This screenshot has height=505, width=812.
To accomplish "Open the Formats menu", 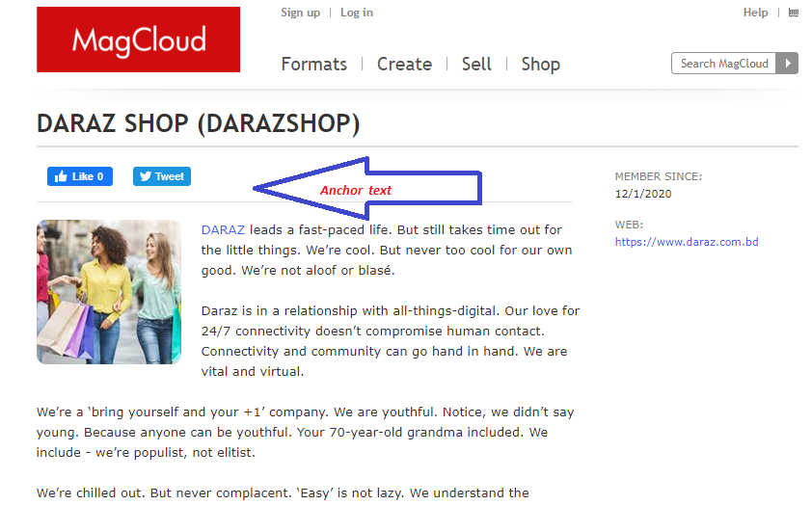I will [313, 65].
